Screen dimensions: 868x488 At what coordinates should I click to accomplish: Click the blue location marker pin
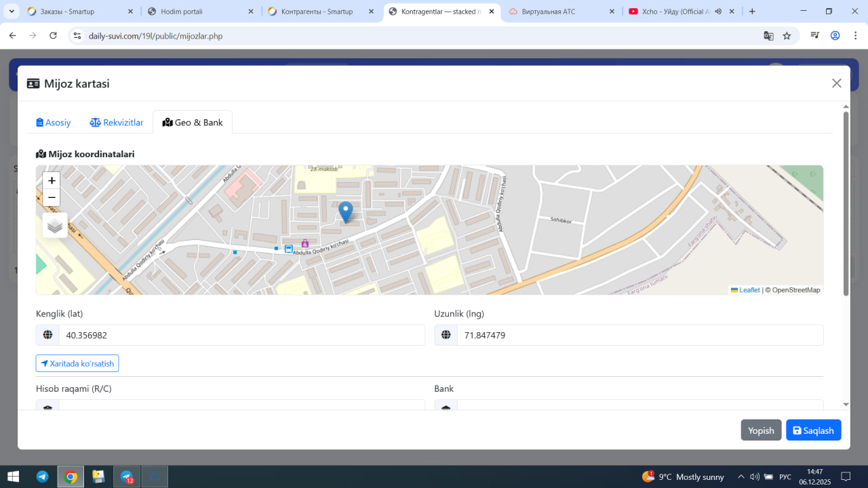[345, 211]
